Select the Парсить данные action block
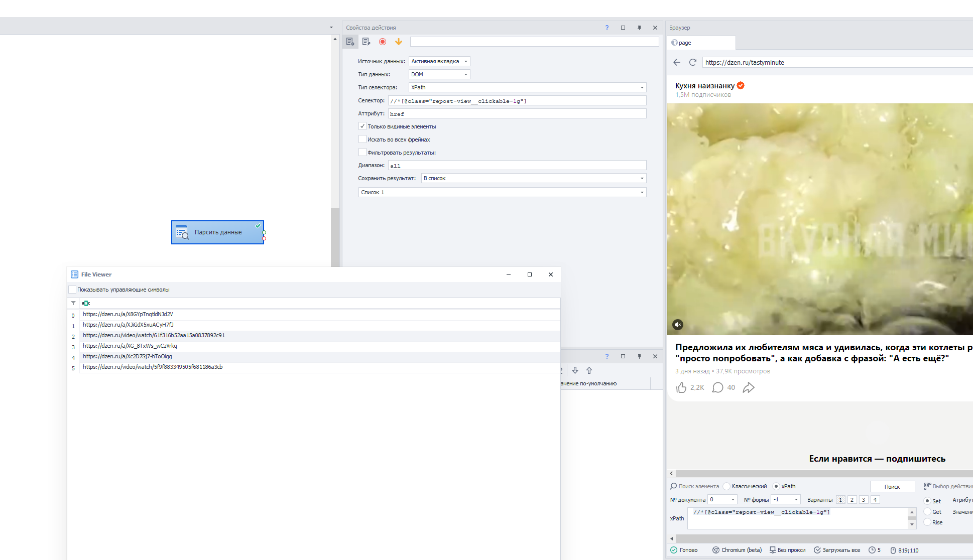The height and width of the screenshot is (560, 973). pyautogui.click(x=217, y=232)
